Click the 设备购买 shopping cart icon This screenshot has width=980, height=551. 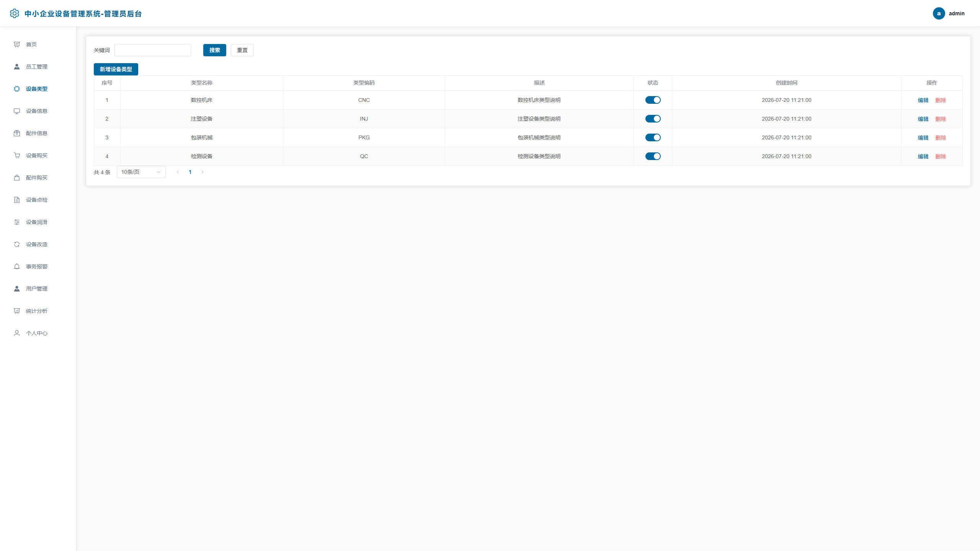tap(17, 155)
